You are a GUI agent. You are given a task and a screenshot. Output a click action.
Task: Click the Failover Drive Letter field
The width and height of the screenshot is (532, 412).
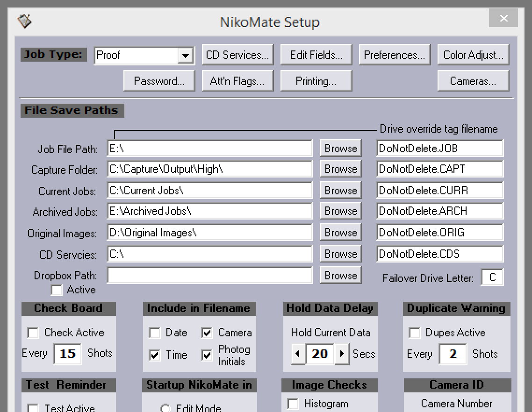pos(492,277)
